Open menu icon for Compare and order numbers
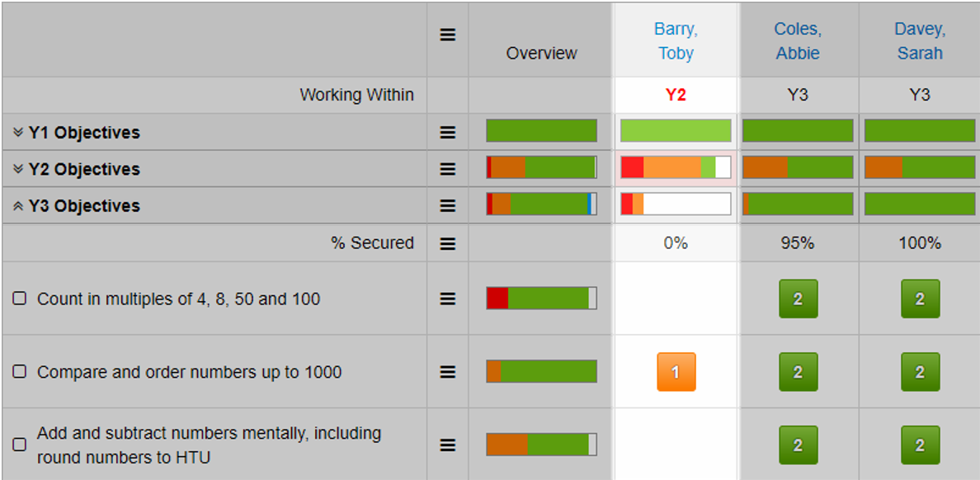980x480 pixels. 447,372
